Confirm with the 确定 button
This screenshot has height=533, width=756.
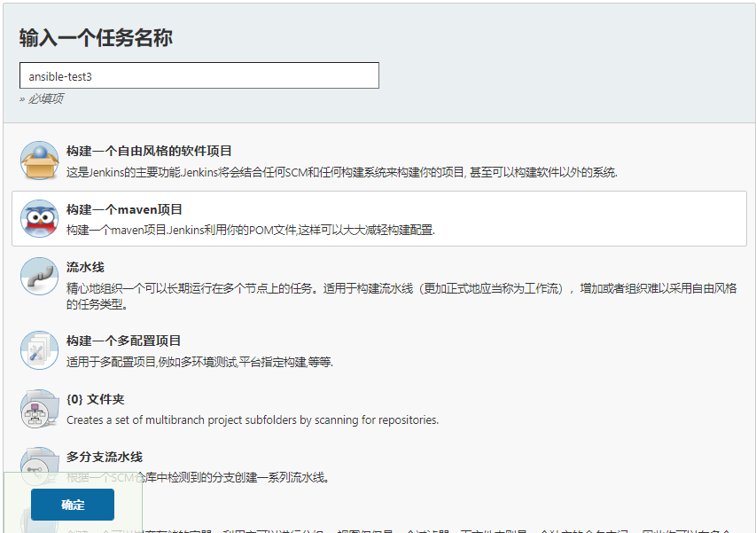click(73, 505)
